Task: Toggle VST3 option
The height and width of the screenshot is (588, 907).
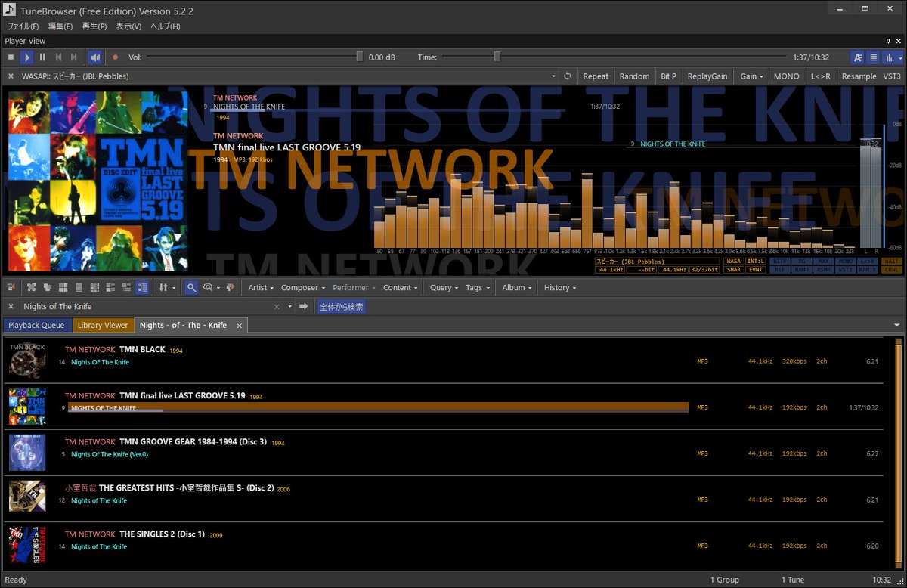Action: point(892,76)
